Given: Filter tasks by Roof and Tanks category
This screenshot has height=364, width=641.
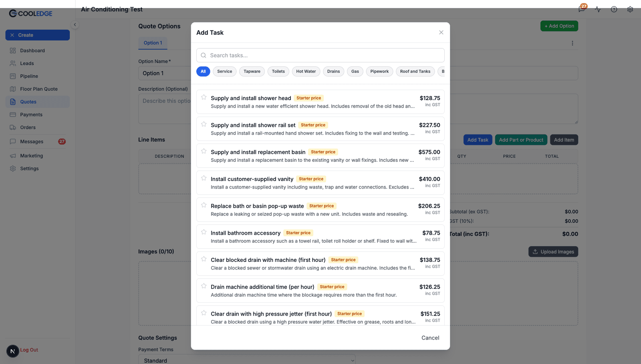Looking at the screenshot, I should tap(415, 71).
